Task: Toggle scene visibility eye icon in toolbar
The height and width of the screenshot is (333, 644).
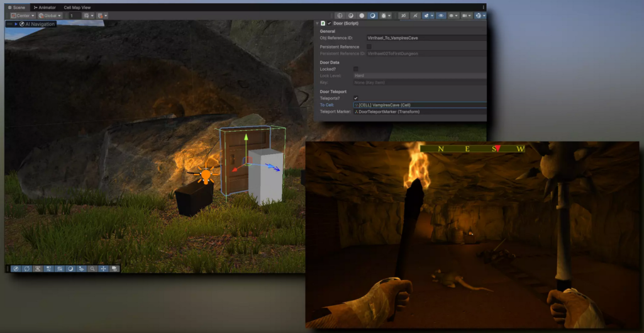Action: 441,15
